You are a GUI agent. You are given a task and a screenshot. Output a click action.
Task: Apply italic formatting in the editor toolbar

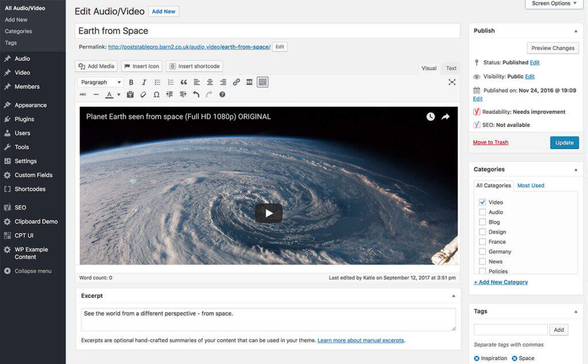pos(144,82)
